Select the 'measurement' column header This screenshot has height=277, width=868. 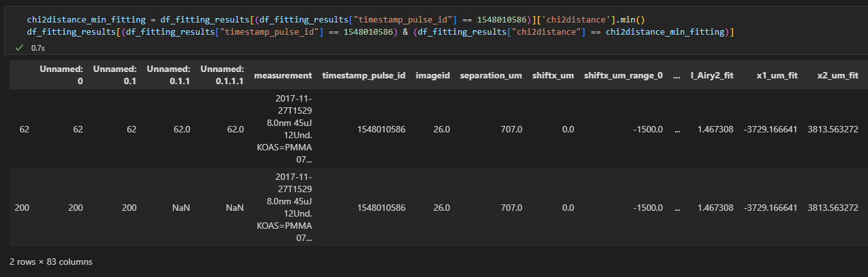pos(283,75)
